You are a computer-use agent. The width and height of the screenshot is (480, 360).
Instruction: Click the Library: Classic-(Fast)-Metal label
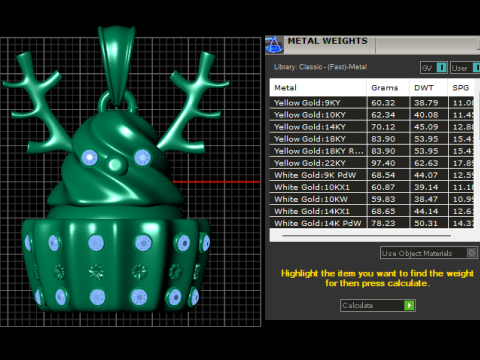320,67
